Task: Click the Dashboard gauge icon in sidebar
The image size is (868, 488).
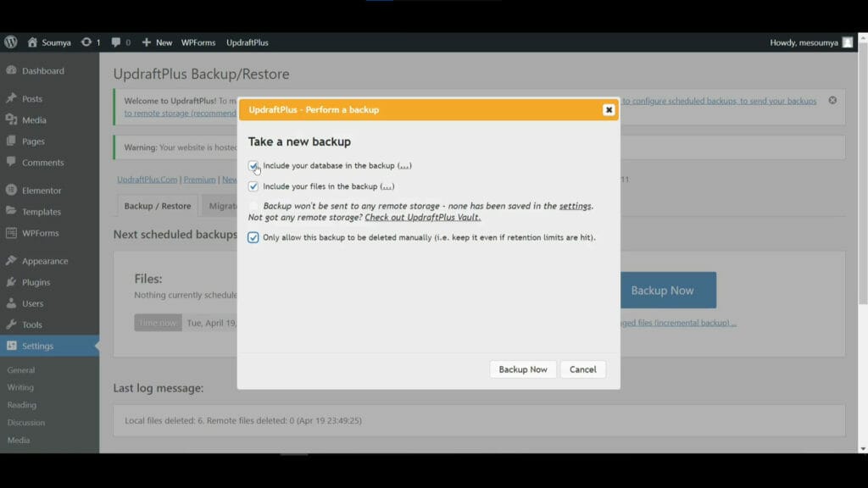Action: [x=11, y=70]
